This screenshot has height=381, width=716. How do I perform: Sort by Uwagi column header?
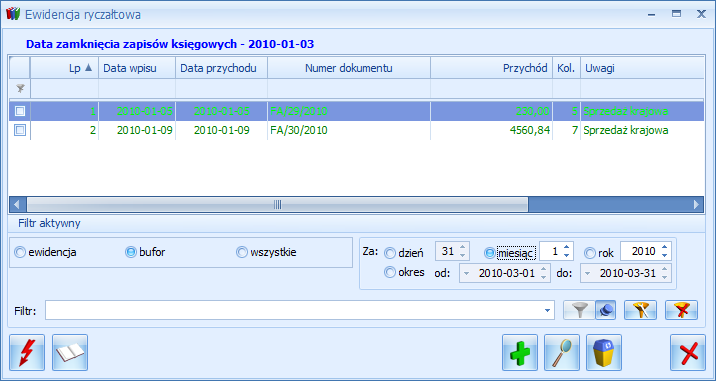(642, 68)
